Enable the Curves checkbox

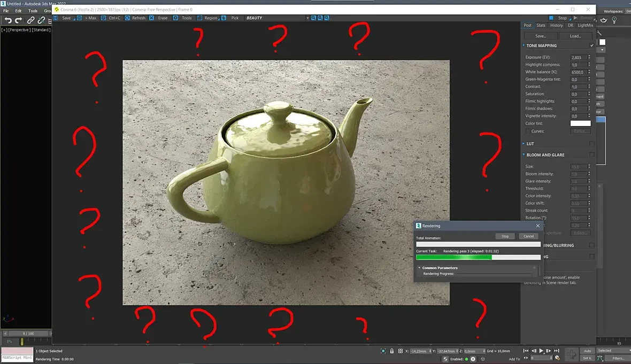click(528, 131)
